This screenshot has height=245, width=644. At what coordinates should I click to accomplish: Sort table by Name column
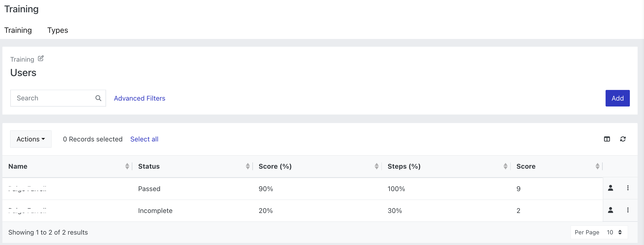(x=127, y=166)
